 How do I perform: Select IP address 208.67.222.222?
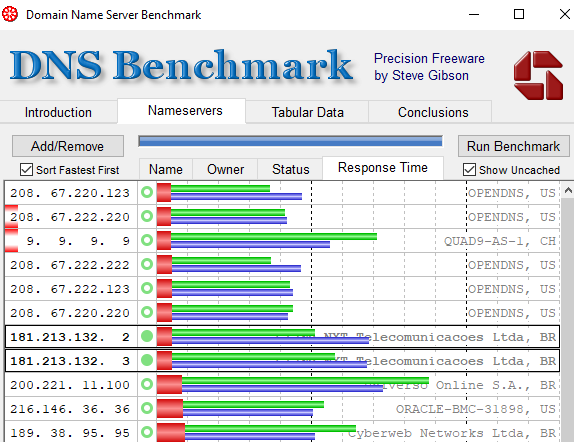click(x=70, y=265)
